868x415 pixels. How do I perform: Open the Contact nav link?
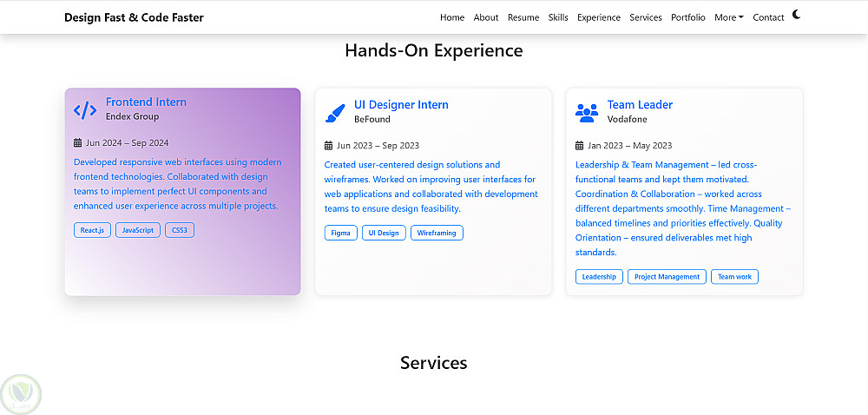click(768, 17)
